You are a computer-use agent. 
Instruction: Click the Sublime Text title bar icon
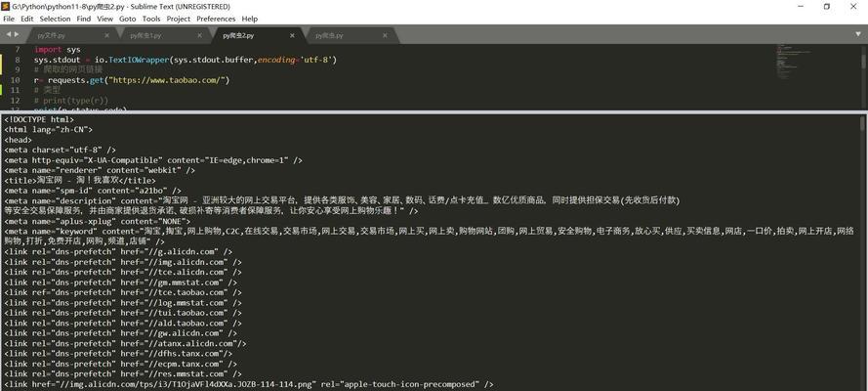point(6,6)
